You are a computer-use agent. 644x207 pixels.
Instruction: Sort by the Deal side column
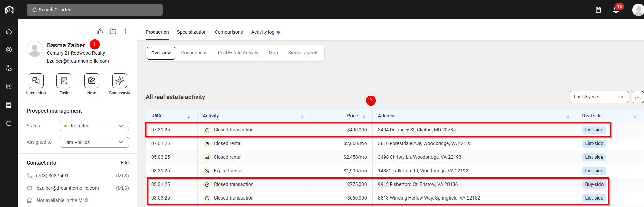pos(635,117)
